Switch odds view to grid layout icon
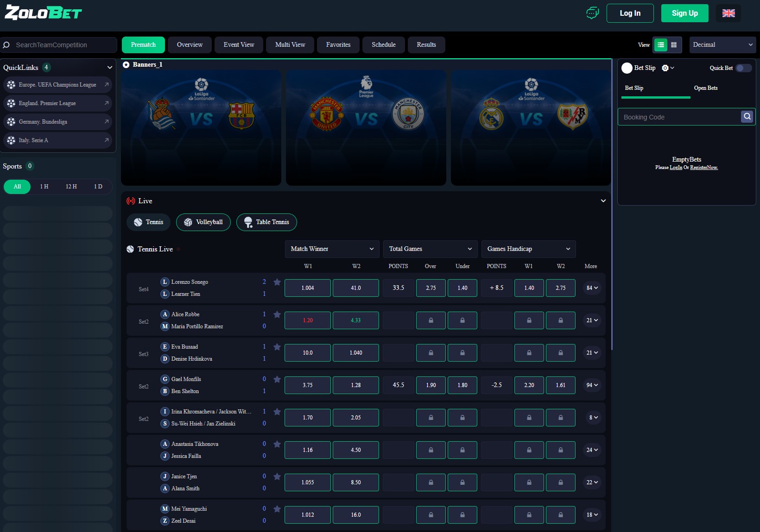Image resolution: width=760 pixels, height=532 pixels. pyautogui.click(x=673, y=45)
